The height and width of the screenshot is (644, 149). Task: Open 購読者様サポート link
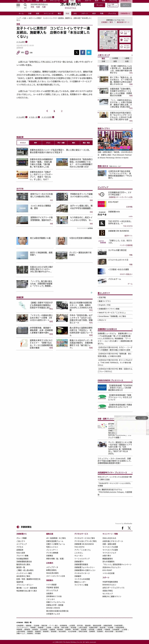(123, 22)
